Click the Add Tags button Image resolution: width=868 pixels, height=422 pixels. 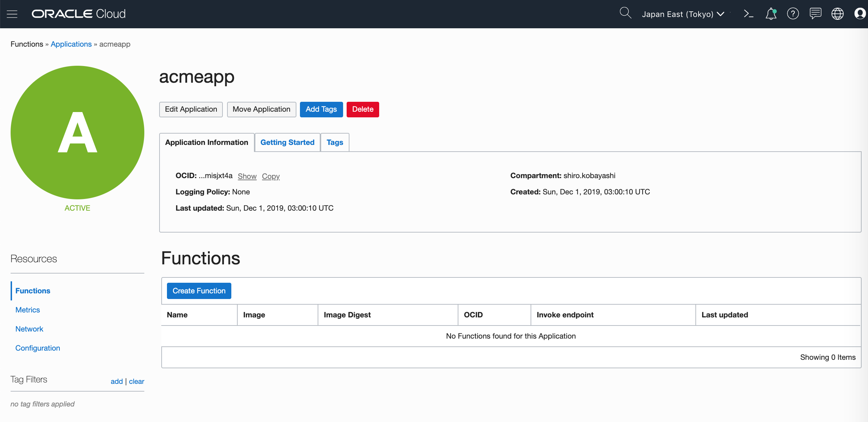click(x=321, y=109)
